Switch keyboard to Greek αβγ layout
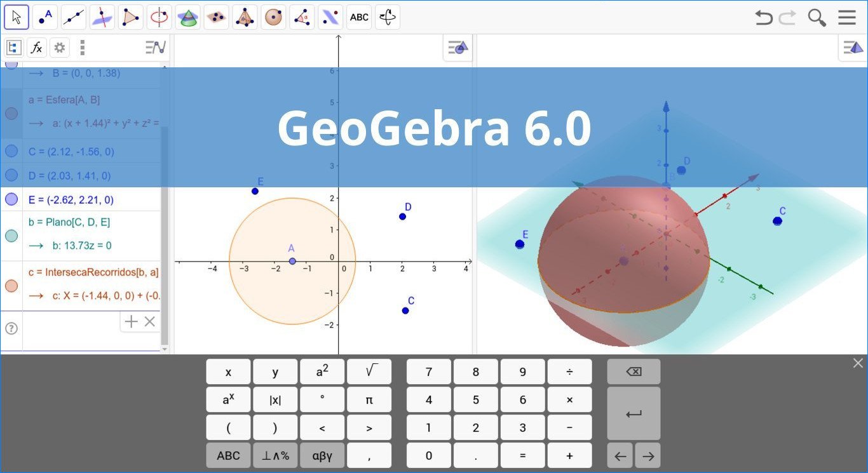 [322, 455]
